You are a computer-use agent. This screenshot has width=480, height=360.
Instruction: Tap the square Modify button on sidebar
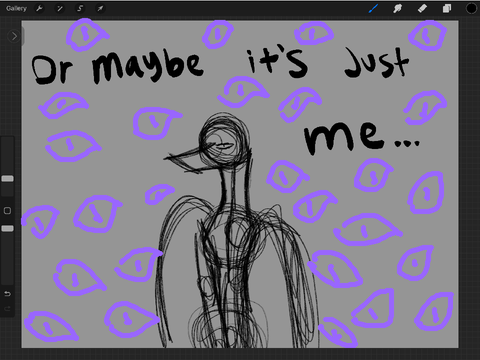tap(7, 211)
